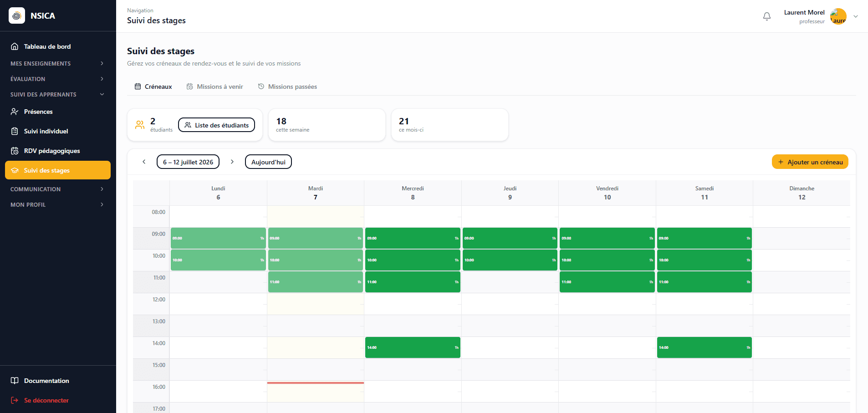The image size is (868, 413).
Task: Switch to Missions à venir tab
Action: [x=214, y=87]
